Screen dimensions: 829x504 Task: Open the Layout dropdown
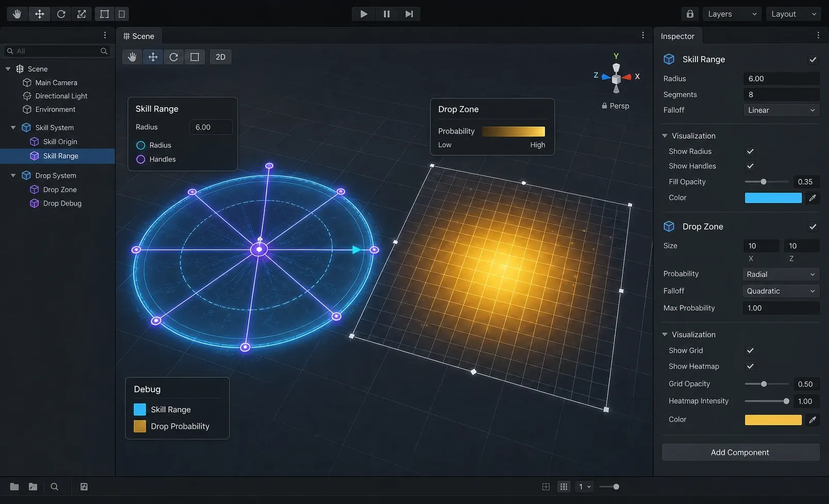pos(793,14)
